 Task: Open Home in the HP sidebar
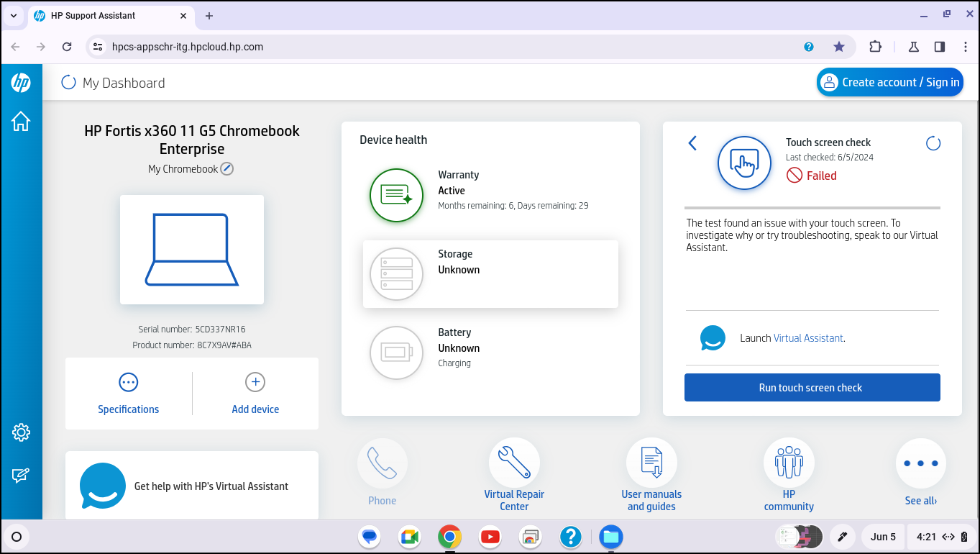point(21,122)
